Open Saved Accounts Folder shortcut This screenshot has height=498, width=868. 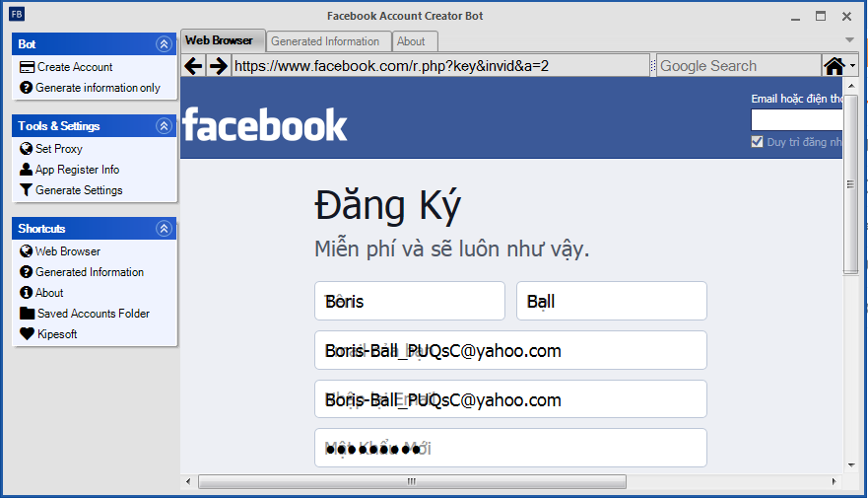coord(93,313)
